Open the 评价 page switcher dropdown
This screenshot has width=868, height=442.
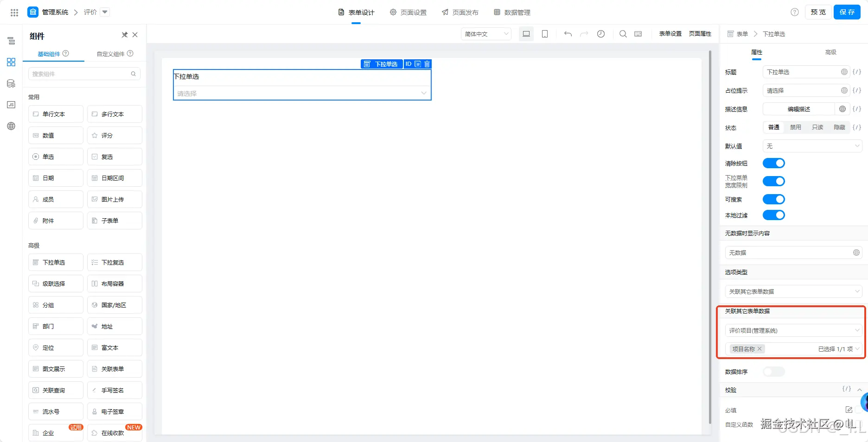click(x=105, y=12)
